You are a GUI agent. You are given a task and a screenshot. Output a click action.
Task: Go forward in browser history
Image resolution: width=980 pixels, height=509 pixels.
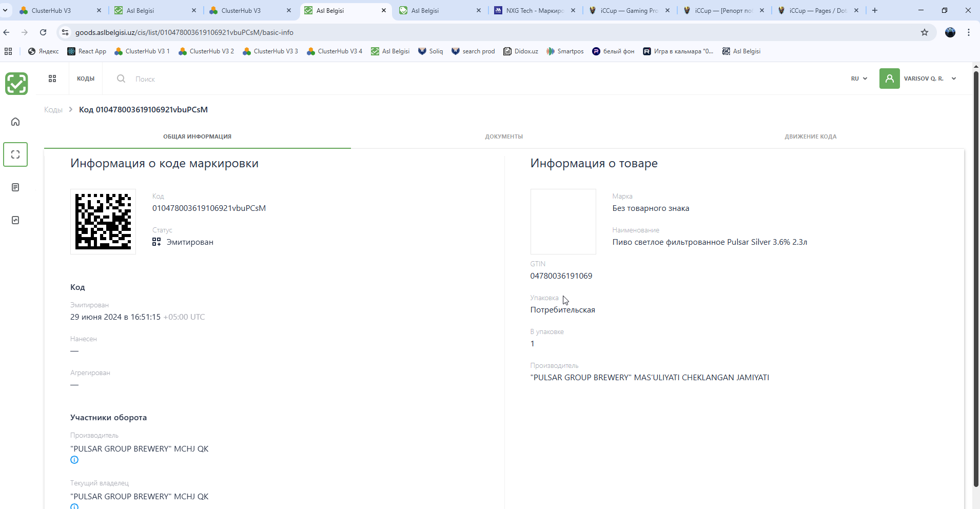coord(25,32)
